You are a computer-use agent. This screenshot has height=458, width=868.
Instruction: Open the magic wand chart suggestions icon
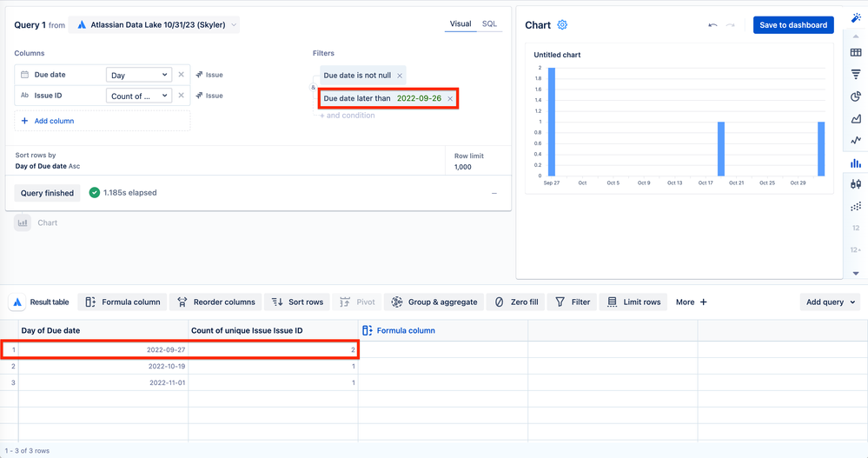point(856,18)
